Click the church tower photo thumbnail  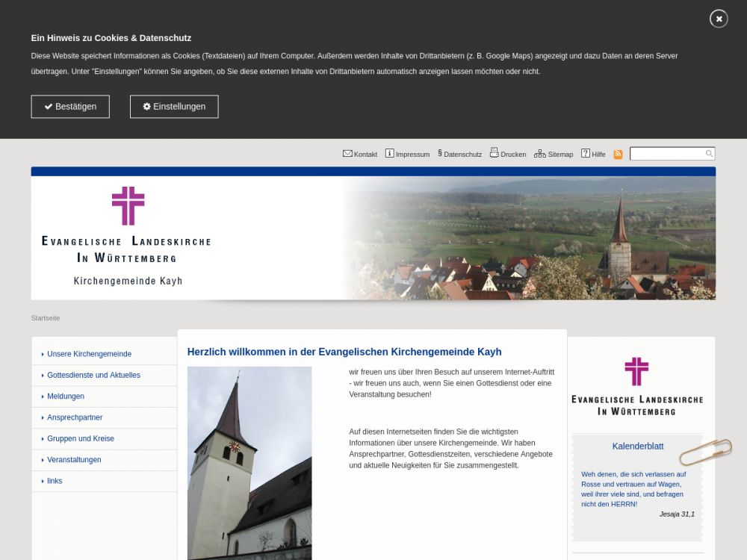[x=249, y=463]
